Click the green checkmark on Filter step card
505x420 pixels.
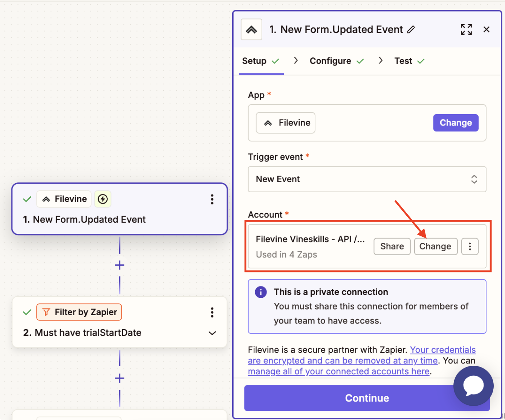point(27,312)
